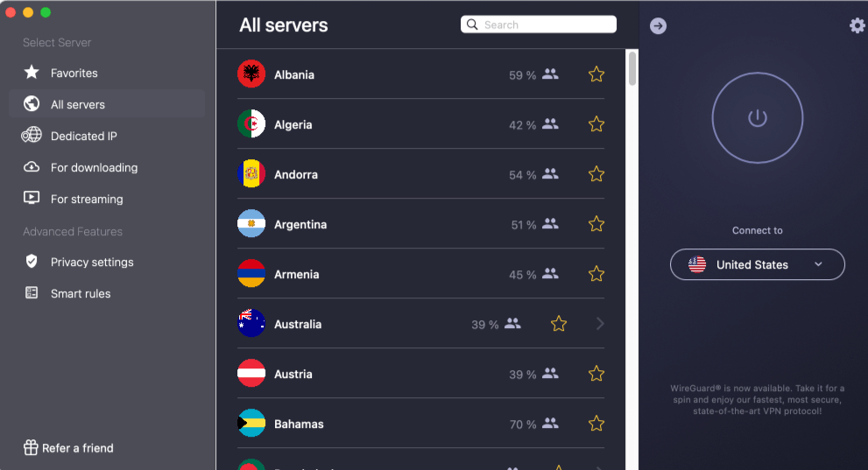This screenshot has width=868, height=470.
Task: Select All servers globe icon
Action: [32, 103]
